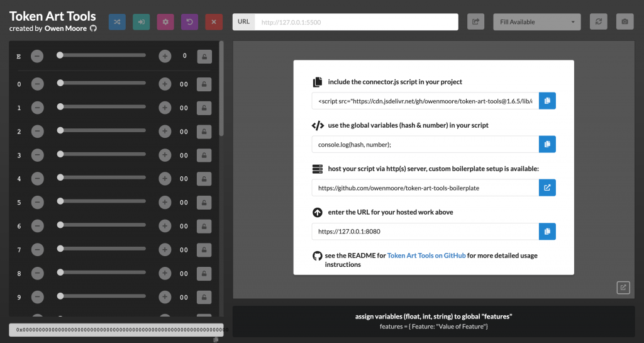Take a screenshot with camera button
The image size is (644, 343).
625,22
